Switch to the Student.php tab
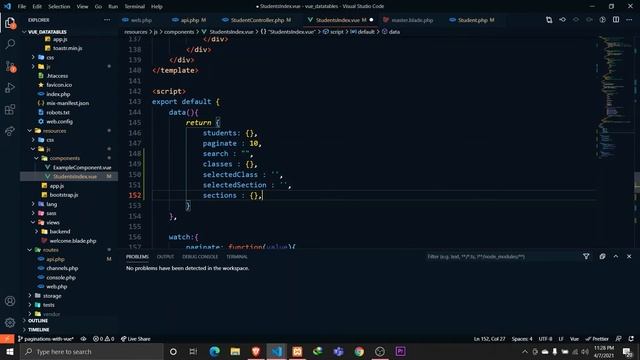 [473, 20]
